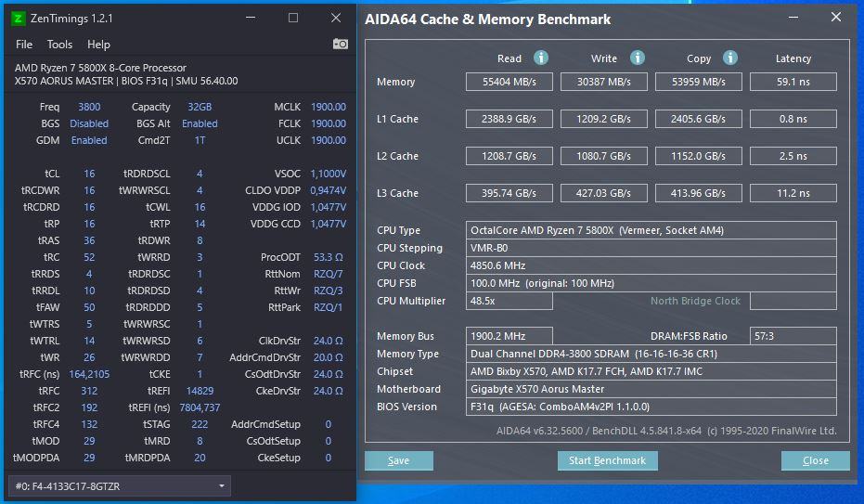
Task: Select L3 Cache Read value 395.74 GB/s
Action: click(509, 193)
